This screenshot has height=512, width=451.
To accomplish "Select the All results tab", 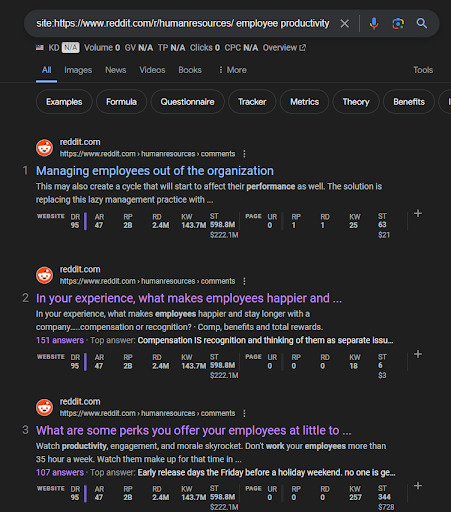I will pos(46,70).
